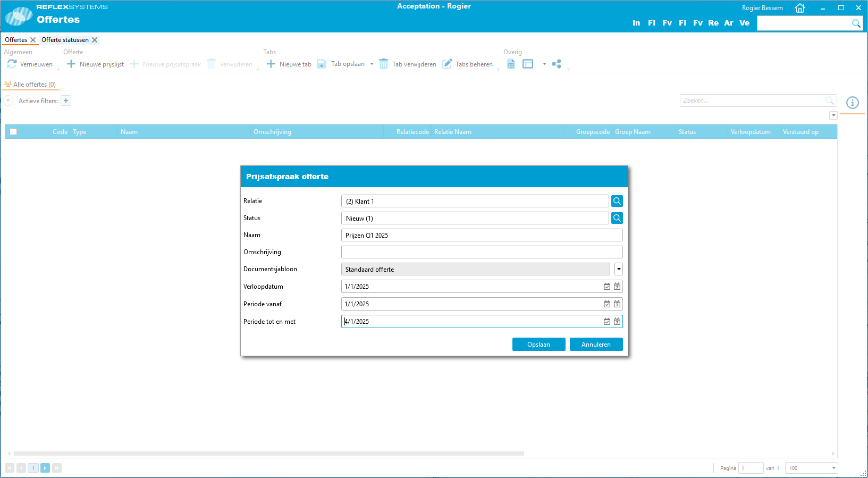868x478 pixels.
Task: Open the info panel icon on the right
Action: 852,103
